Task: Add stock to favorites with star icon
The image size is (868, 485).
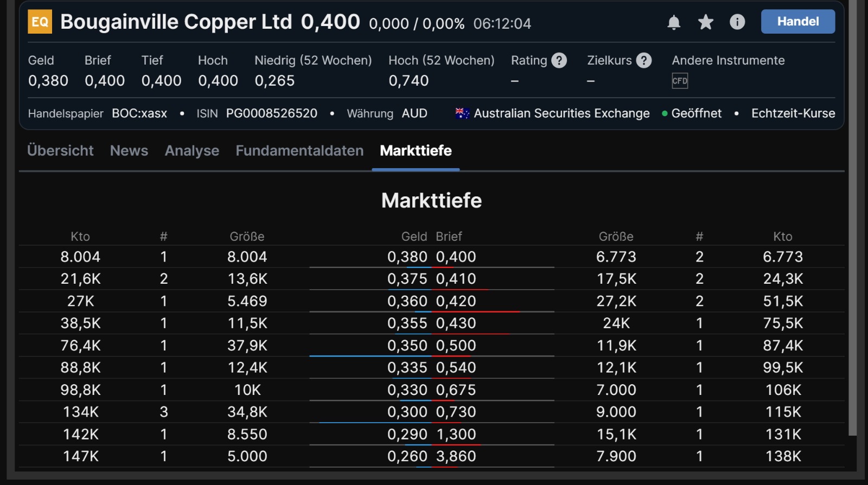Action: (x=705, y=22)
